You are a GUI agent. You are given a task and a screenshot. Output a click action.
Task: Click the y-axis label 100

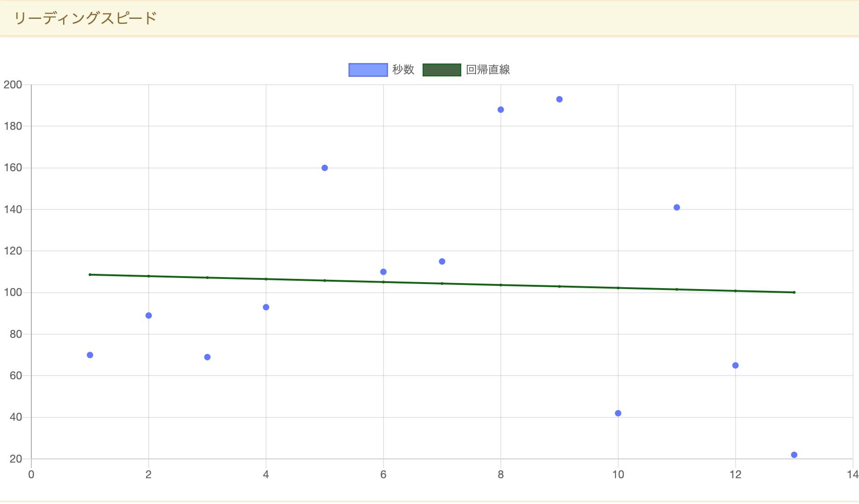point(13,293)
